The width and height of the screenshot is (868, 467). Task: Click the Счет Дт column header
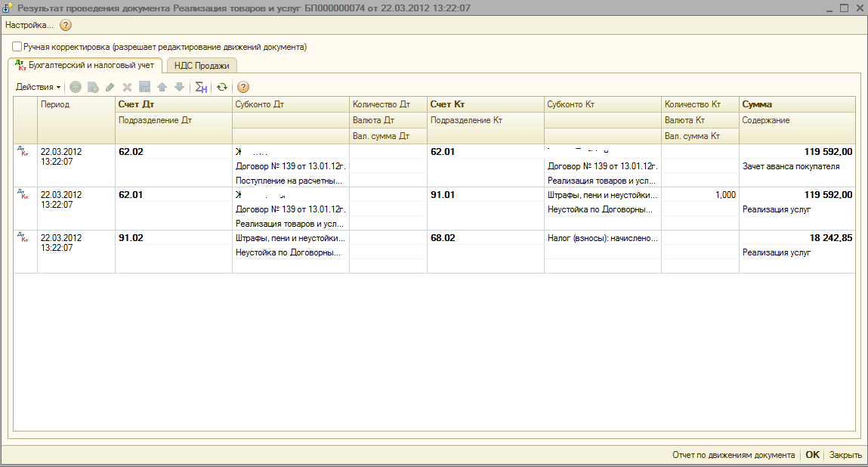[x=141, y=104]
